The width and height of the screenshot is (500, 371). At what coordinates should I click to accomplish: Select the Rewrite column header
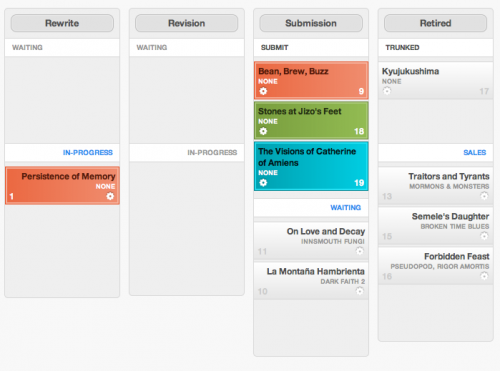tap(62, 23)
